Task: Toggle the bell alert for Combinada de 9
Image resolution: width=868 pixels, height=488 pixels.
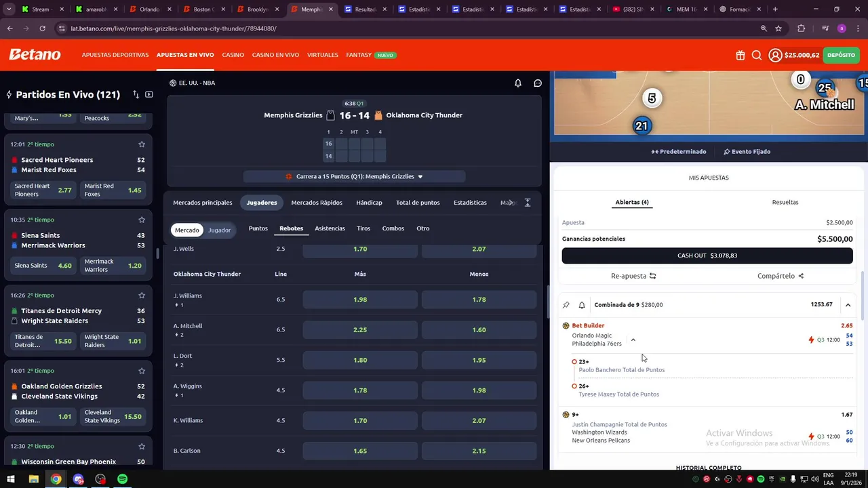Action: [x=582, y=305]
